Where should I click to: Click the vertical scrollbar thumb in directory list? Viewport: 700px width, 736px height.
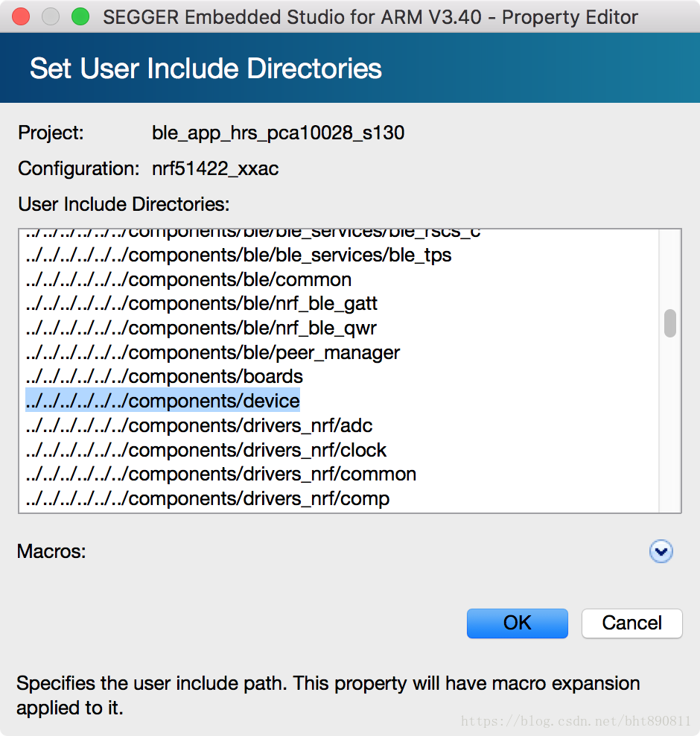click(670, 323)
